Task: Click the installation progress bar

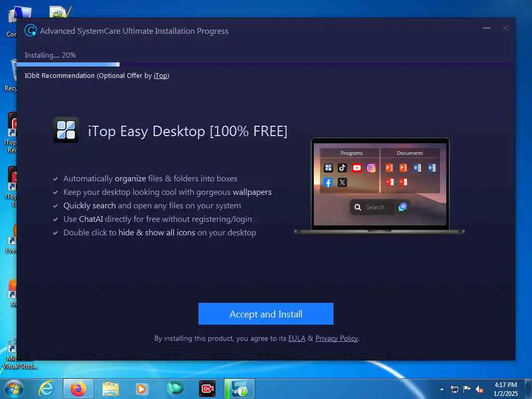Action: pos(265,64)
